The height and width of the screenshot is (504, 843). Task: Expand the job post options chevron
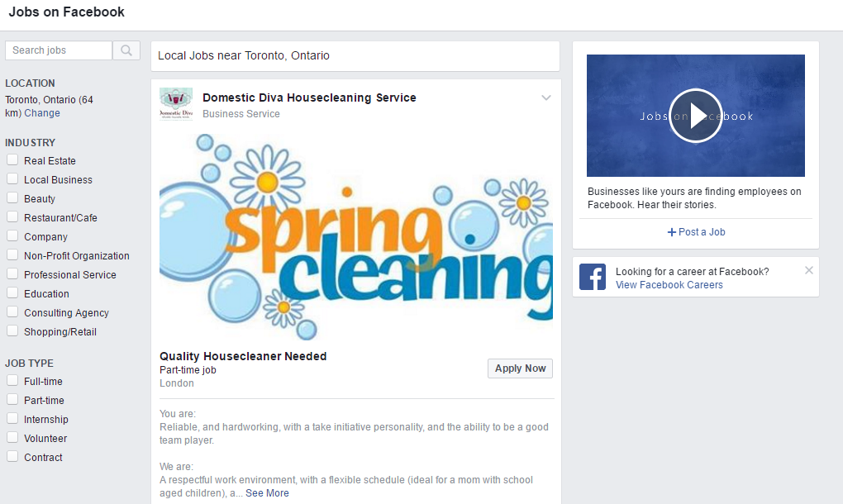[x=546, y=97]
